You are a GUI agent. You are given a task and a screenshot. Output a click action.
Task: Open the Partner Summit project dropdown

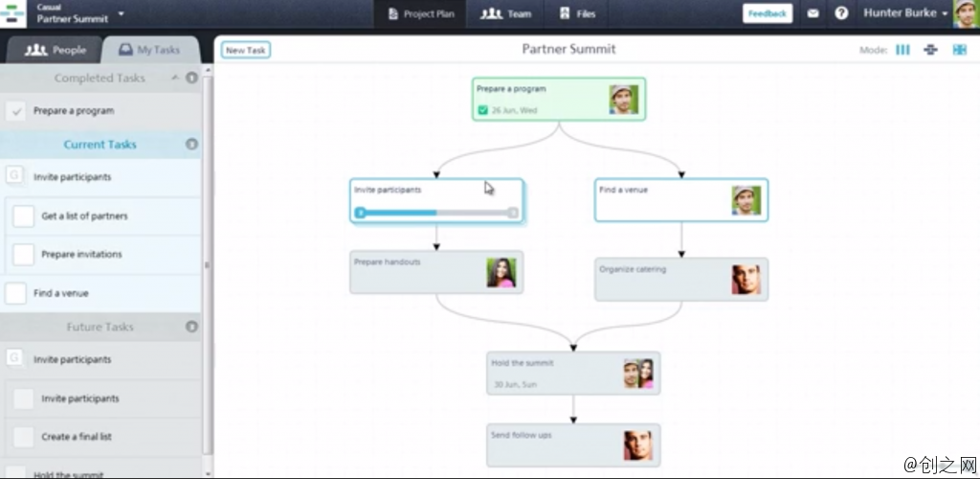pos(122,14)
